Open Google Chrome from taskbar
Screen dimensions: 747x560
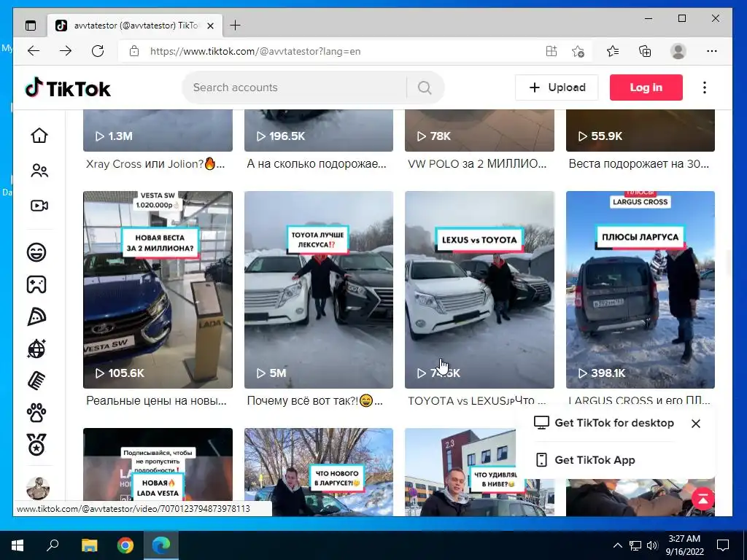[125, 545]
